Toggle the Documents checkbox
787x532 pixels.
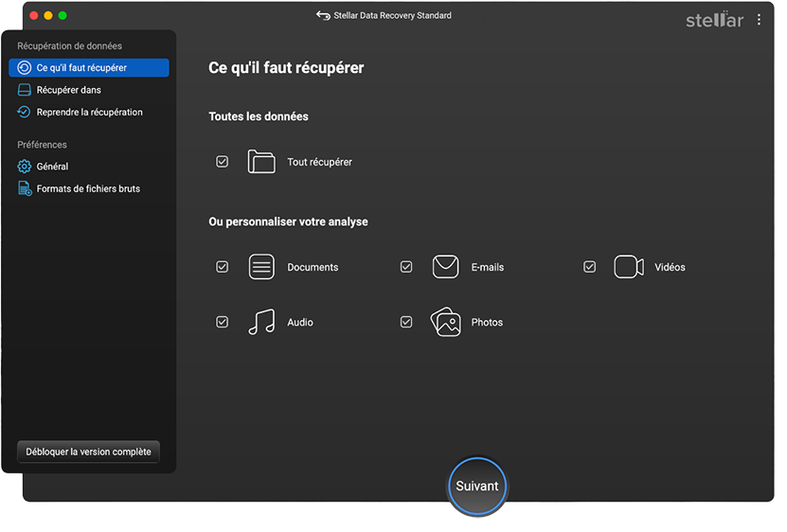223,267
